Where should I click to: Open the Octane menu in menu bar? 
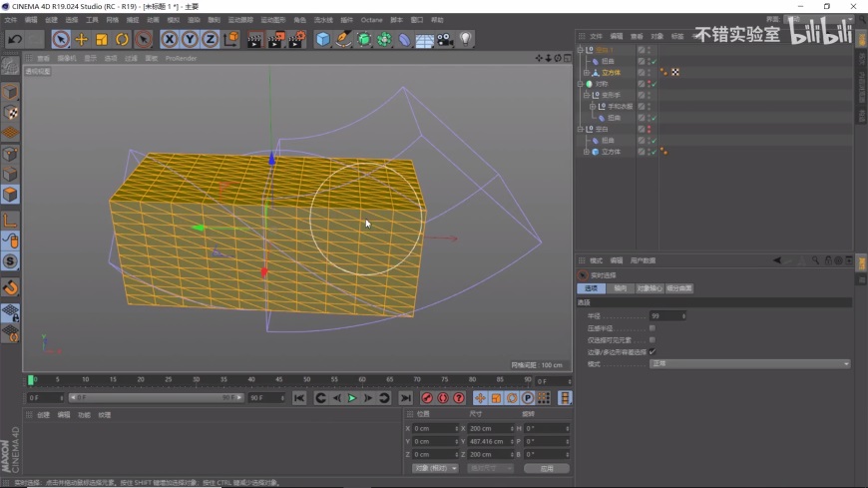(x=371, y=19)
